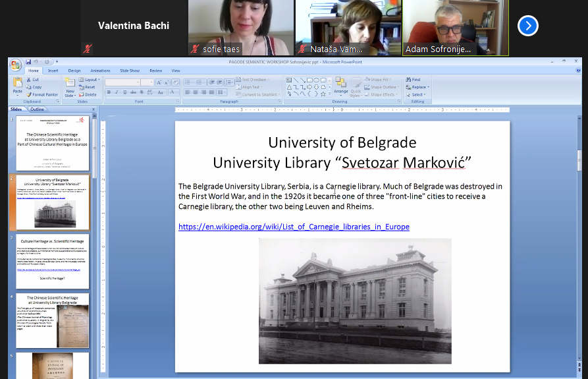The image size is (588, 379).
Task: Justify the text
Action: [x=211, y=92]
